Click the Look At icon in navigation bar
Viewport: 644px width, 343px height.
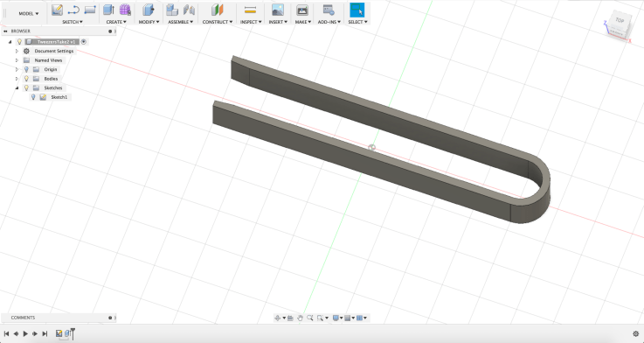pos(290,318)
